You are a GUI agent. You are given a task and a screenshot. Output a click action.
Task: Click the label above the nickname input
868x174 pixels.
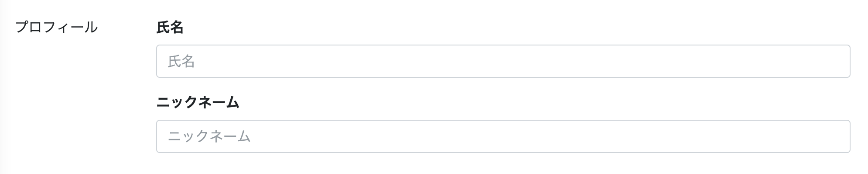tap(198, 103)
